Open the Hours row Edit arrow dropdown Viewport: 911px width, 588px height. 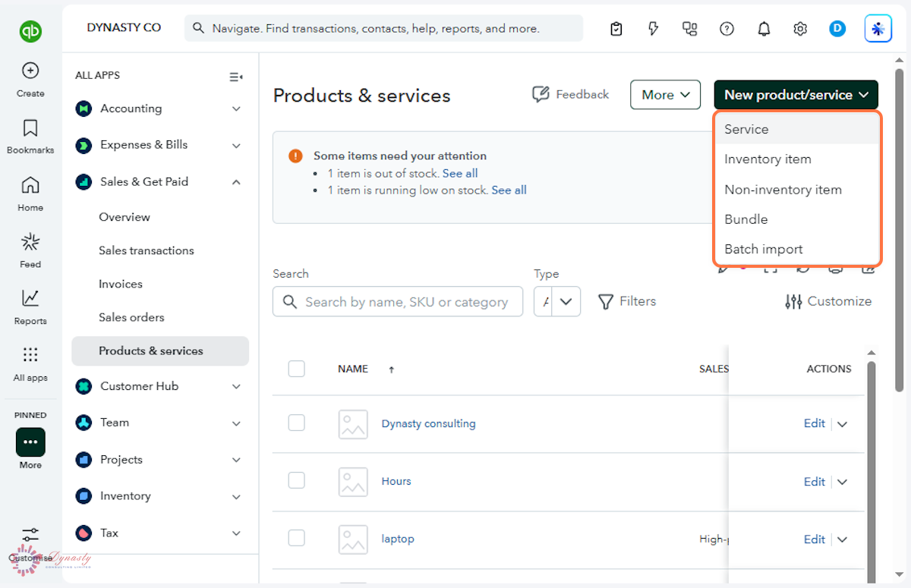(842, 482)
